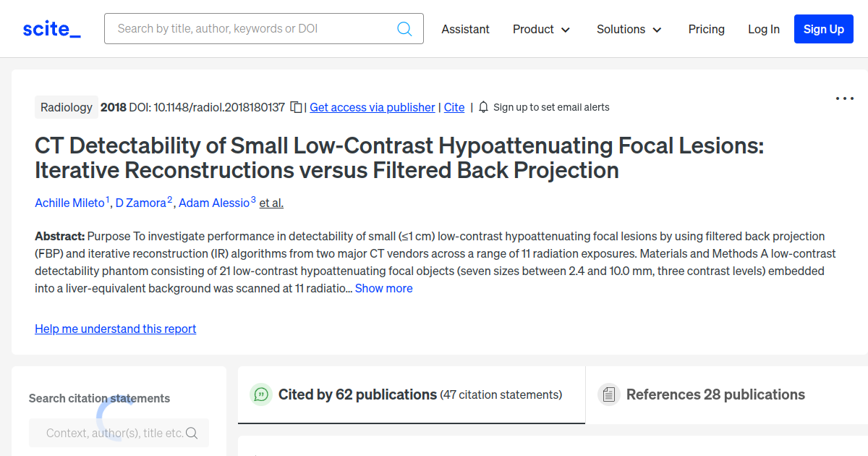
Task: Switch to References 28 publications tab
Action: pyautogui.click(x=715, y=394)
